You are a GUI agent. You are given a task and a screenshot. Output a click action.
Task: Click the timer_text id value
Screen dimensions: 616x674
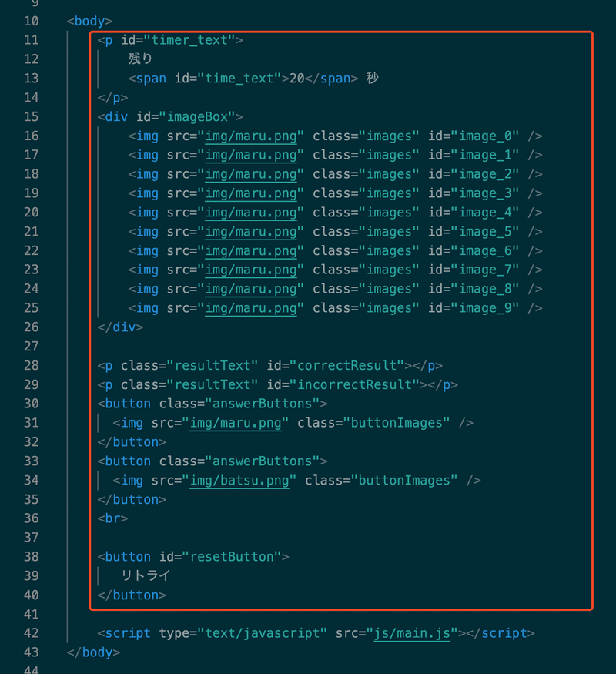189,40
